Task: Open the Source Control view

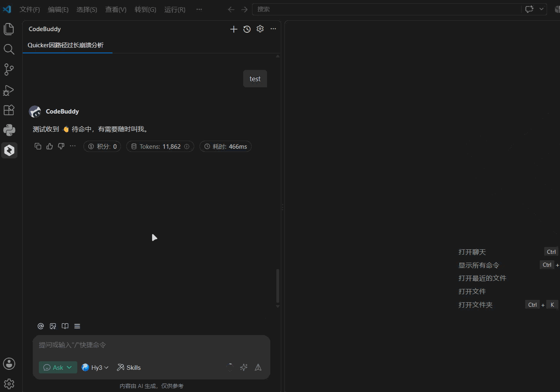Action: [x=9, y=70]
